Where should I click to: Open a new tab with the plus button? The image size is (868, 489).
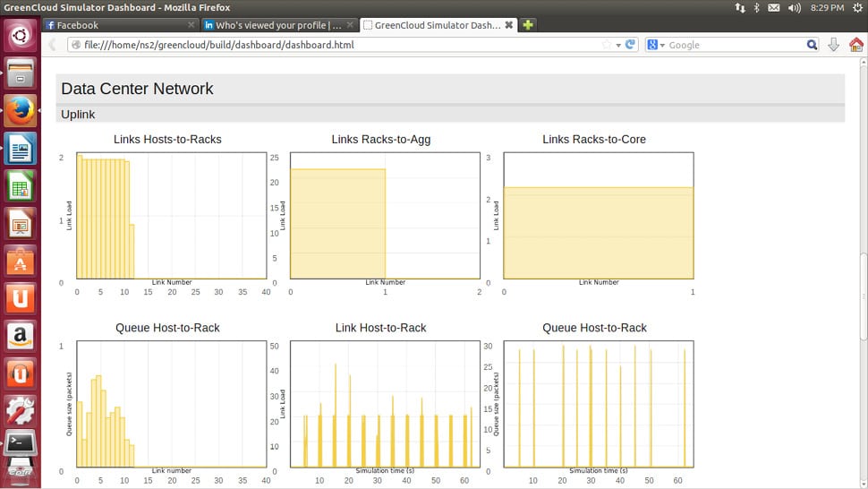528,25
